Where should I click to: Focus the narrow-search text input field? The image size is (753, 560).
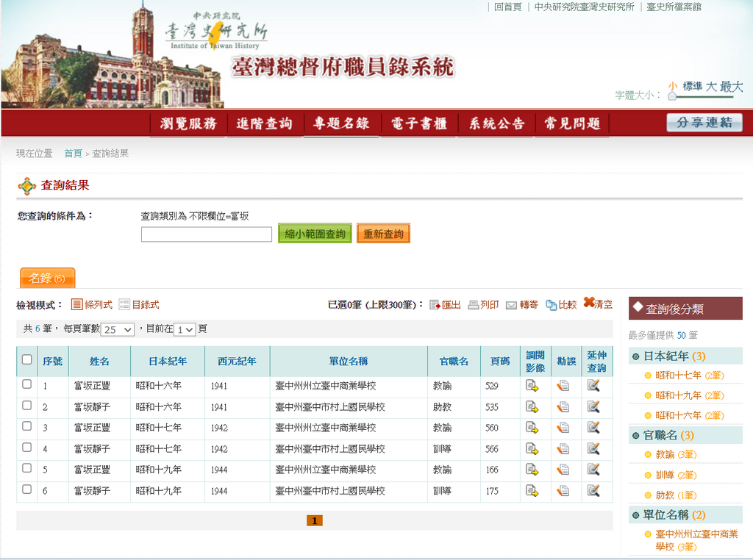click(x=207, y=234)
